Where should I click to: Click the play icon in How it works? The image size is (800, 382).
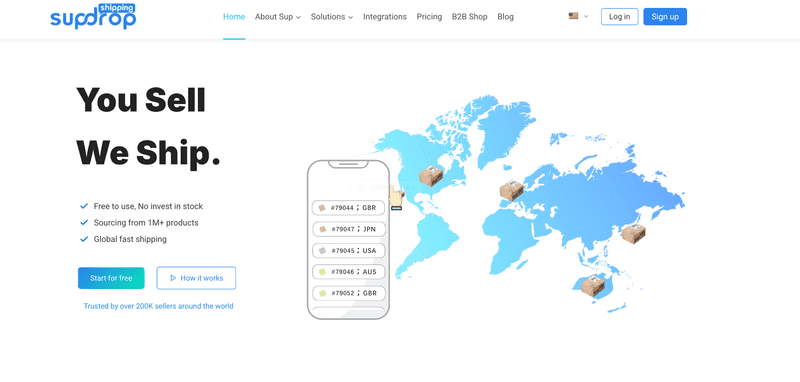click(x=173, y=278)
